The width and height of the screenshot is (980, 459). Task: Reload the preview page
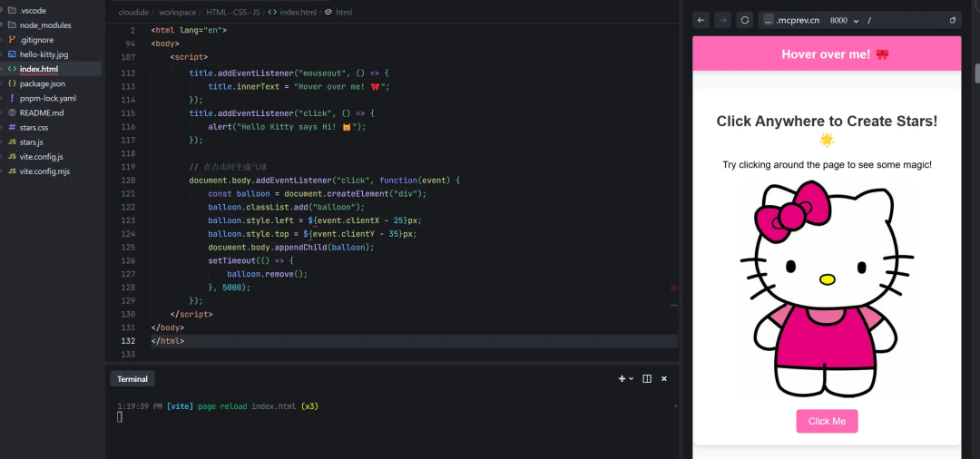744,20
